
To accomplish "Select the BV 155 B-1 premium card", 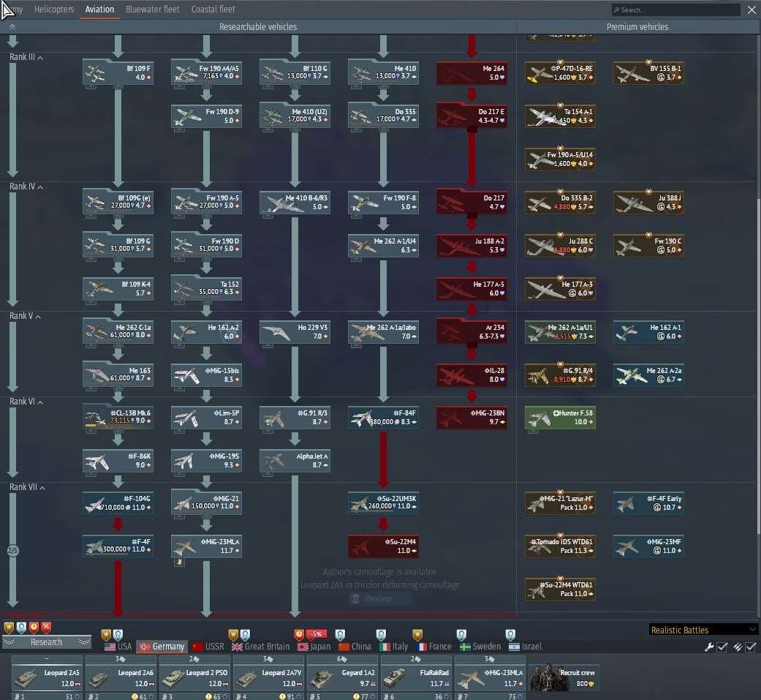I will (648, 73).
